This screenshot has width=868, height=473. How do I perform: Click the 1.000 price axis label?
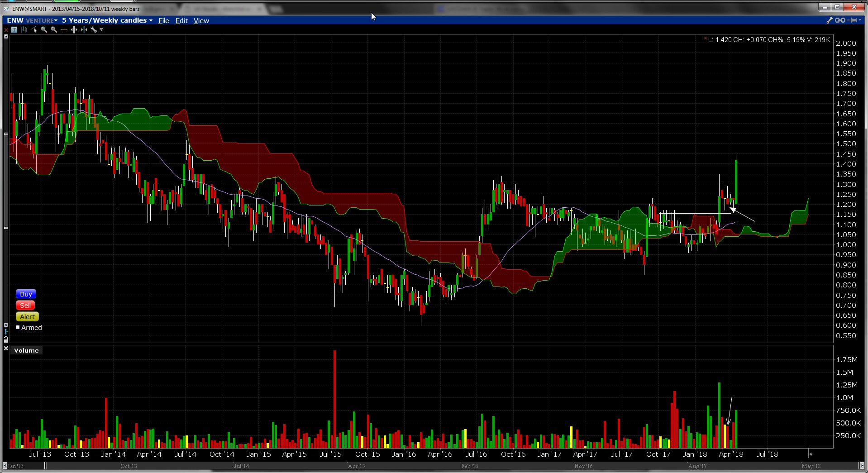pyautogui.click(x=846, y=245)
